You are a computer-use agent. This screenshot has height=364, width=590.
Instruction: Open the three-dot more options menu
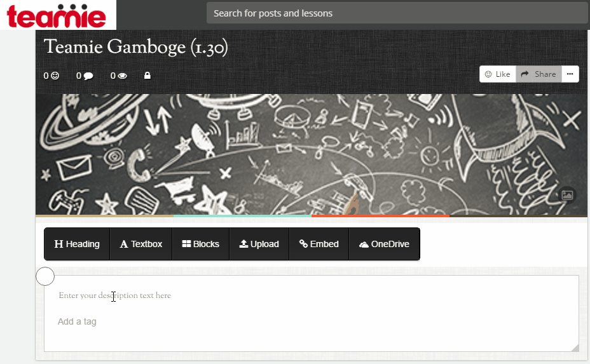point(570,74)
